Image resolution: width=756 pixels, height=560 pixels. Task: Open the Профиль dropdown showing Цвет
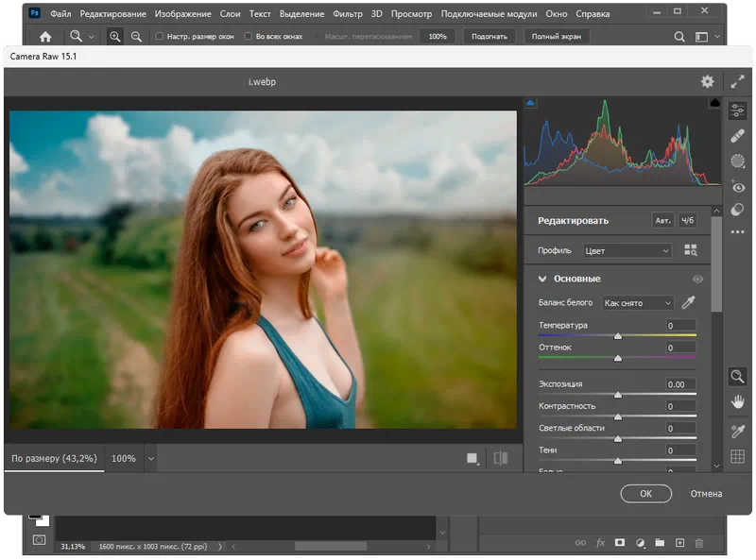(627, 250)
